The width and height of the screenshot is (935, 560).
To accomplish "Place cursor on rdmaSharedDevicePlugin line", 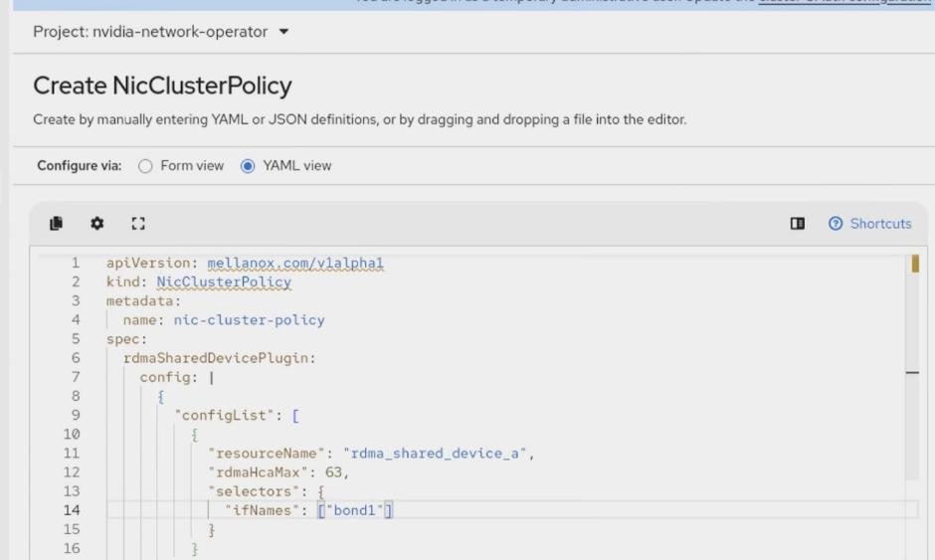I will [x=219, y=358].
